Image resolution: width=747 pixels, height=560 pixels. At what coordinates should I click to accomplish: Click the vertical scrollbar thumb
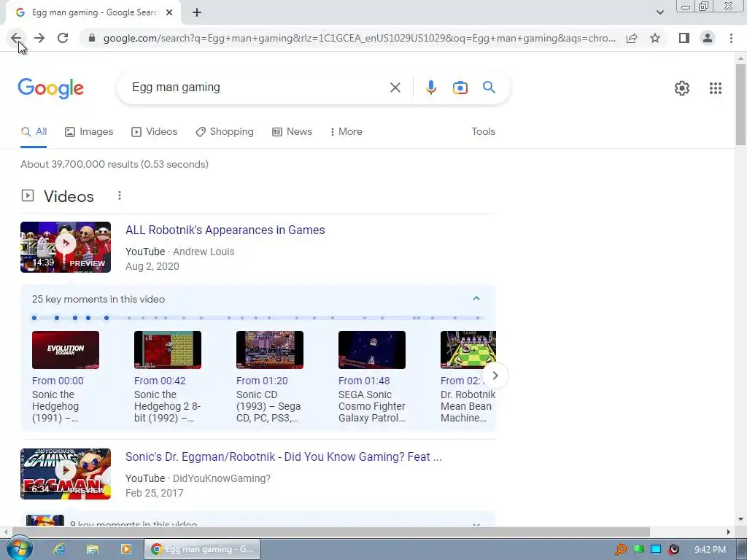[x=740, y=104]
